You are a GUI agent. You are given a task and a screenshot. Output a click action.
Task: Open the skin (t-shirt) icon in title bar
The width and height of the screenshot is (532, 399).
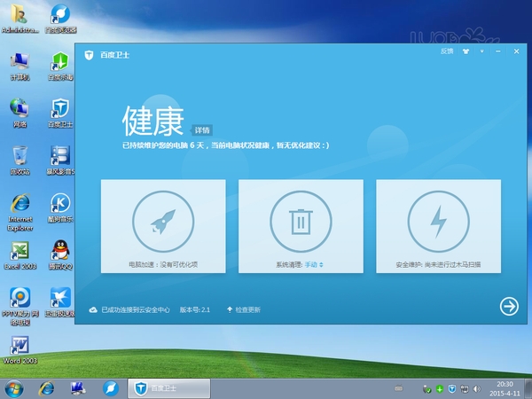pos(465,51)
